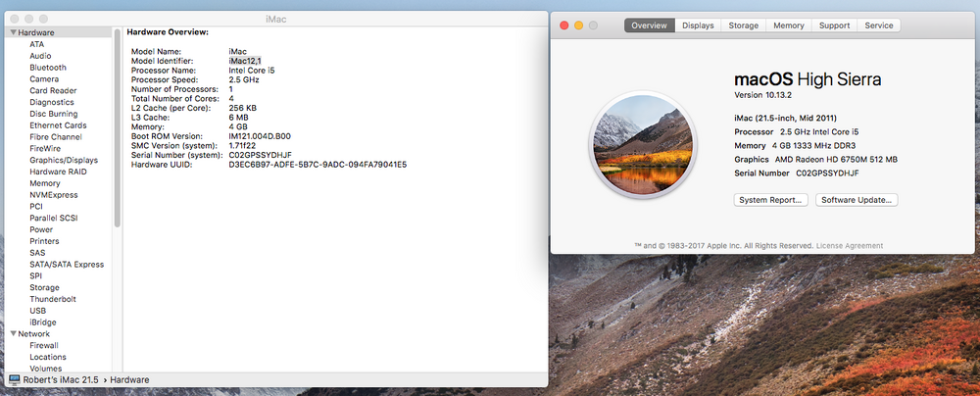Image resolution: width=980 pixels, height=396 pixels.
Task: Minimize the About This Mac window
Action: (x=579, y=25)
